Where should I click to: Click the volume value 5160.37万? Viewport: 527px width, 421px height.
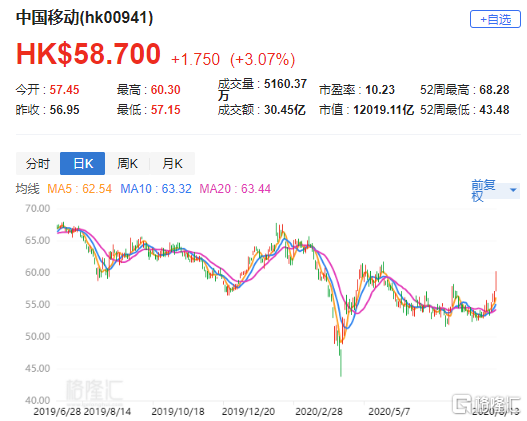pos(262,89)
